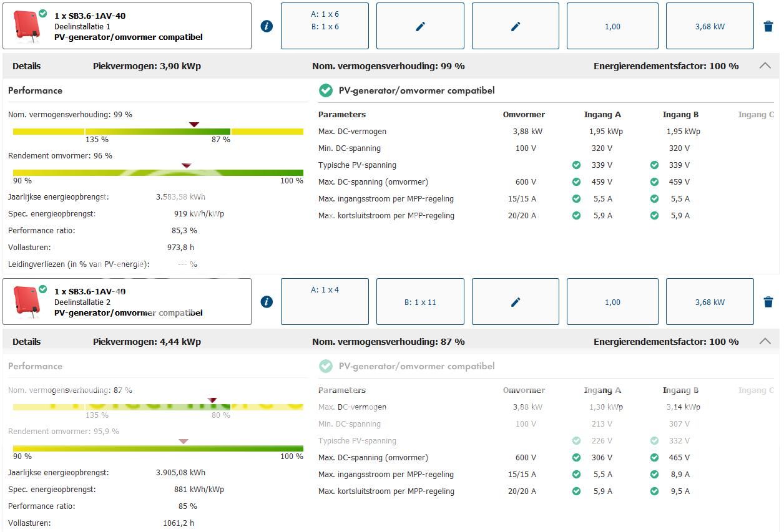Delete Deelinstallatie 2 with trash icon
Viewport: 784px width, 532px height.
pos(768,302)
